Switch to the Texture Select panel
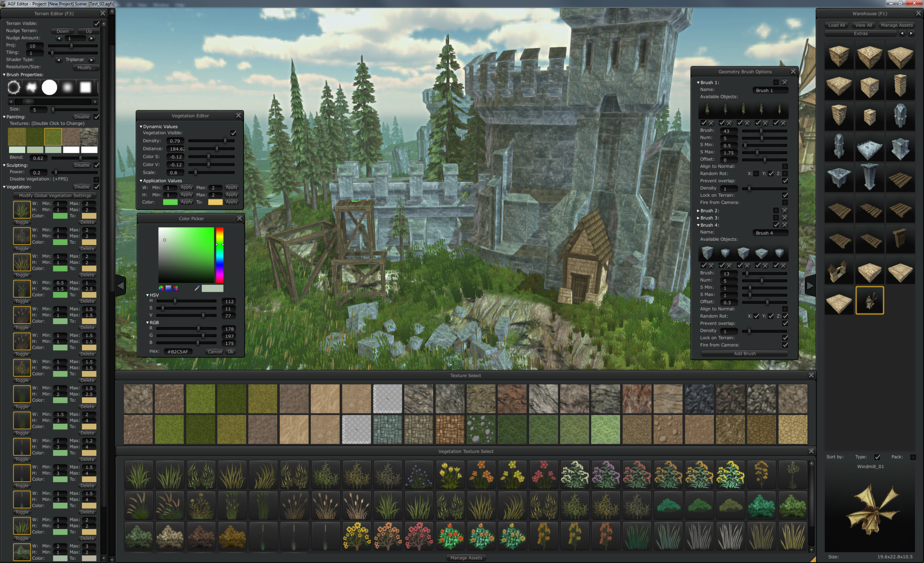Image resolution: width=924 pixels, height=563 pixels. pyautogui.click(x=465, y=375)
